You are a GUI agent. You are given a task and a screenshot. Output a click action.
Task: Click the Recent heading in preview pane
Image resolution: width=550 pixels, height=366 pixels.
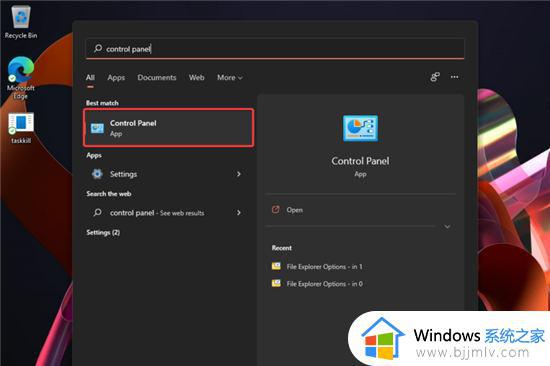(282, 248)
